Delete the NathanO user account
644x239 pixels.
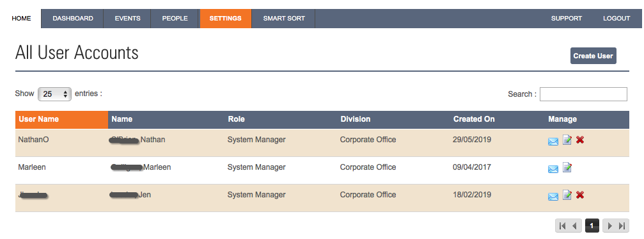point(580,140)
